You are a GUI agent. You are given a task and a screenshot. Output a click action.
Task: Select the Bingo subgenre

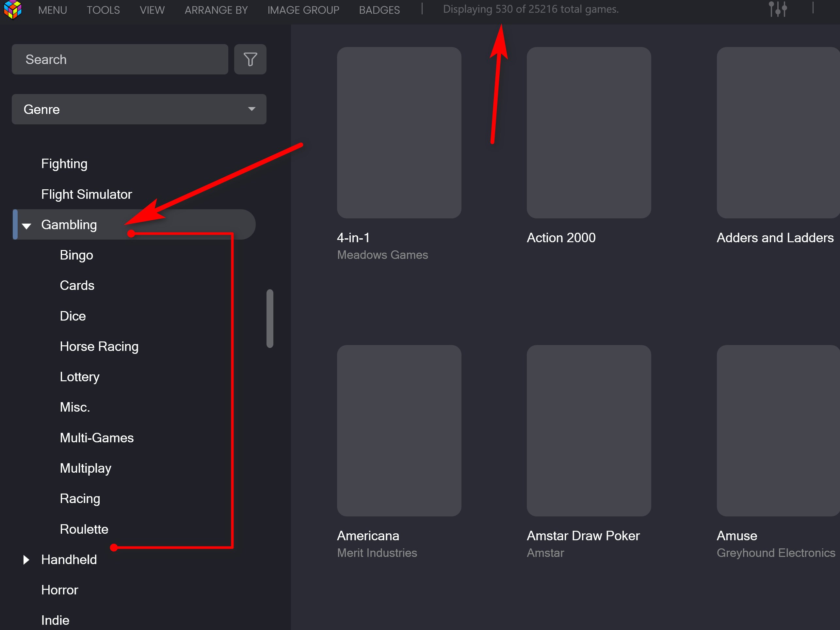76,255
